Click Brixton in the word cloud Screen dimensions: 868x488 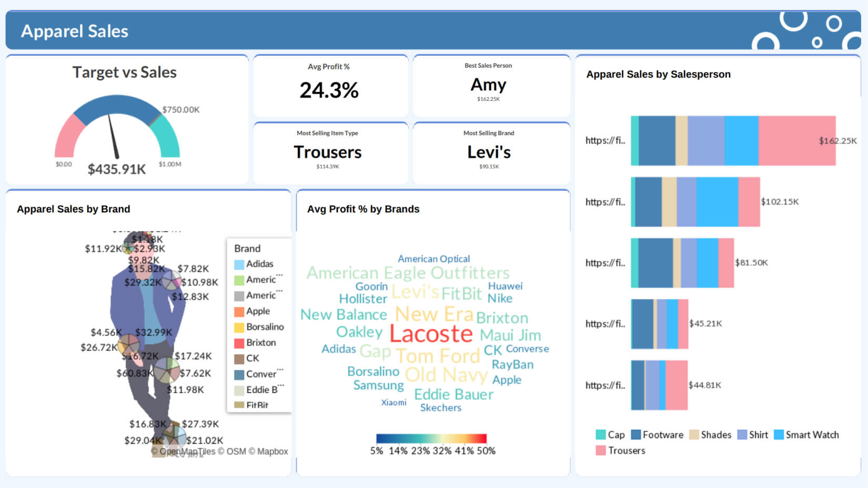502,318
